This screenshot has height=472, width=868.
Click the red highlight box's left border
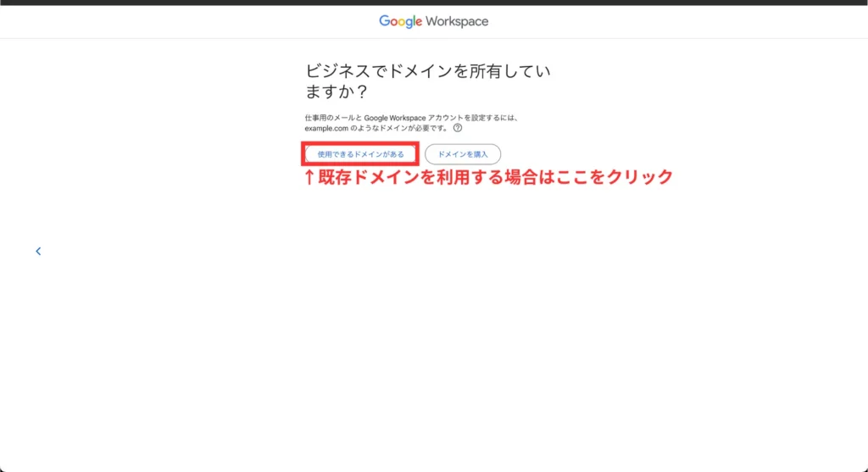tap(303, 154)
